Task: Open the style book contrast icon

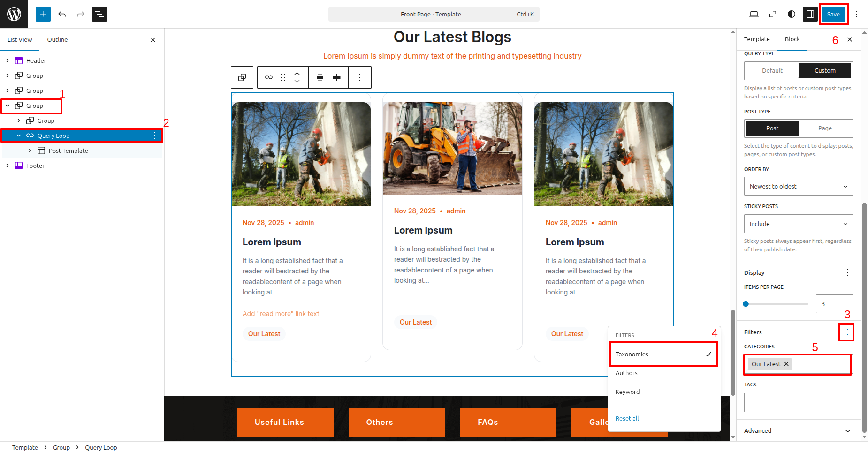Action: coord(792,14)
